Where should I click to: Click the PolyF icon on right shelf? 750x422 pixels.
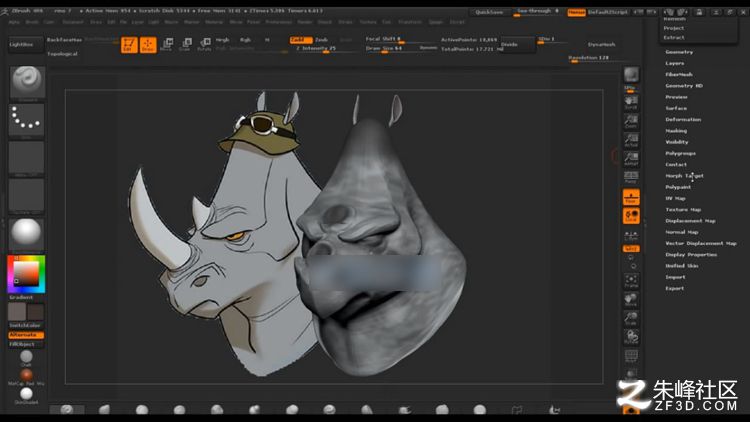coord(631,356)
